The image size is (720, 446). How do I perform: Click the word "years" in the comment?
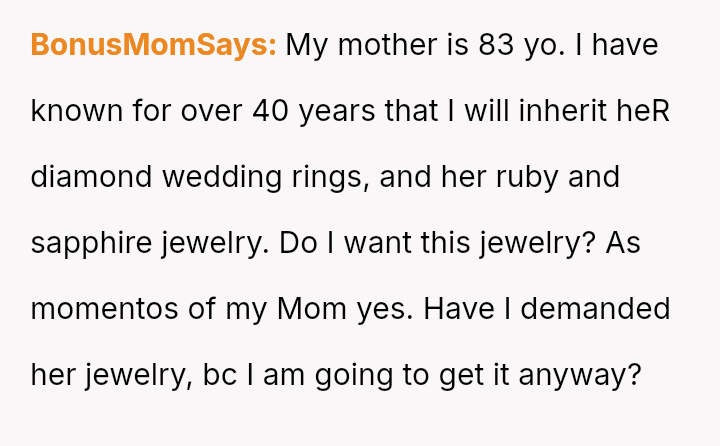[339, 111]
